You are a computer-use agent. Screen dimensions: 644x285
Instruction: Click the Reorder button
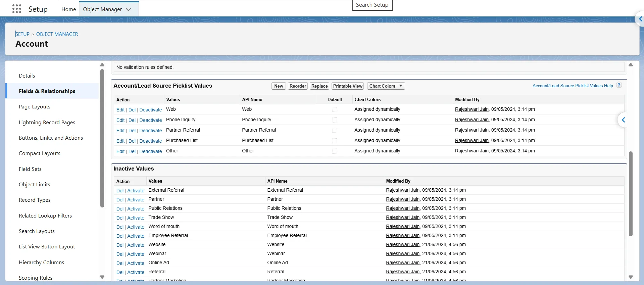[x=298, y=86]
